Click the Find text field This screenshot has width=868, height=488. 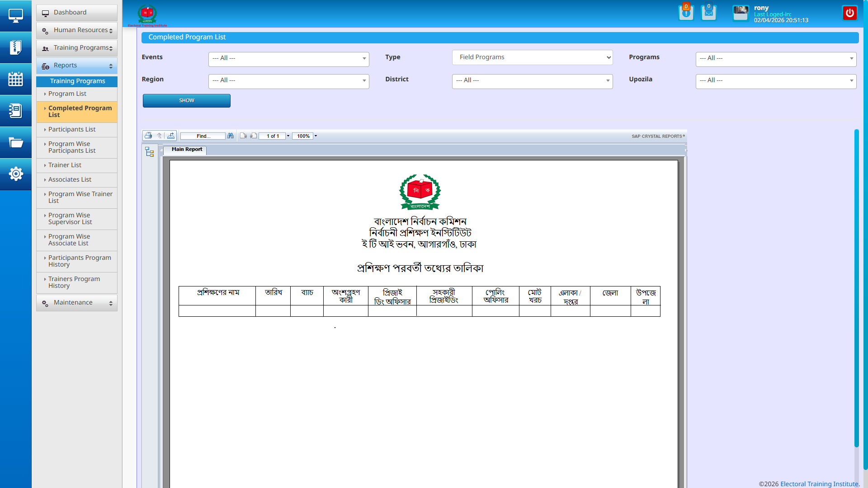[x=203, y=136]
